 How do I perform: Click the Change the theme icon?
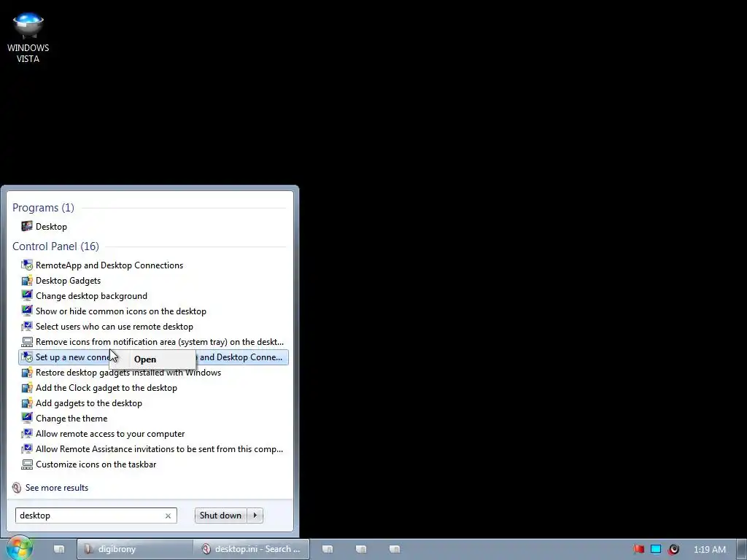pyautogui.click(x=27, y=418)
